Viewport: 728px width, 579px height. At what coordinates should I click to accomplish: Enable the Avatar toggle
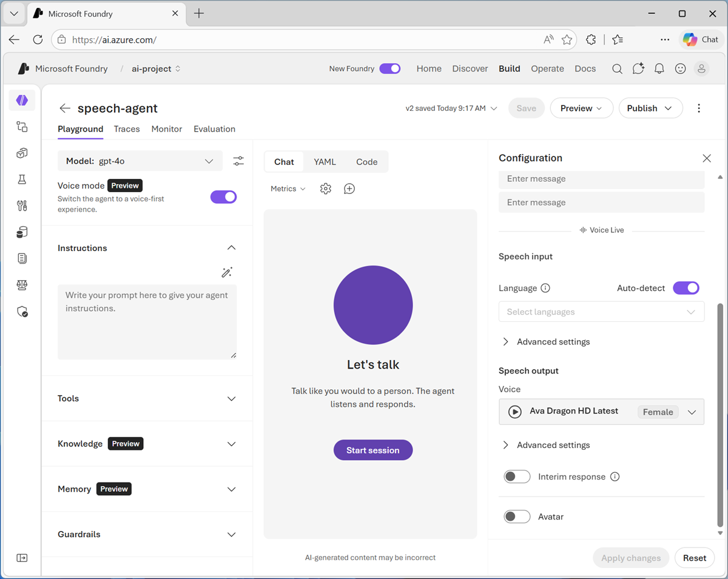517,517
